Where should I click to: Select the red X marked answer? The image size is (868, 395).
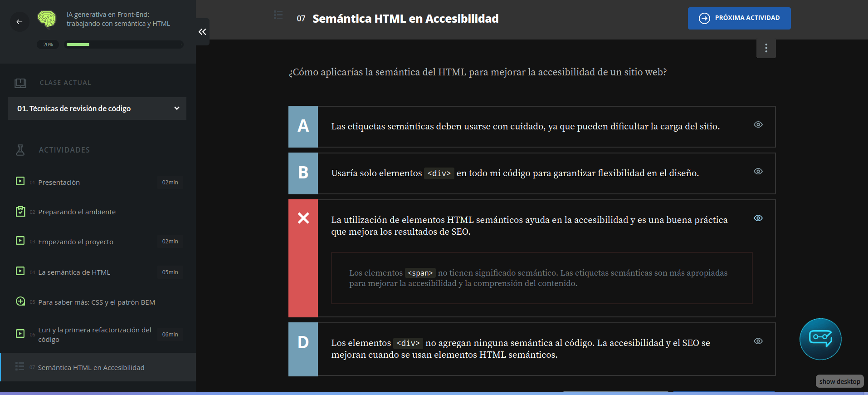pos(532,258)
